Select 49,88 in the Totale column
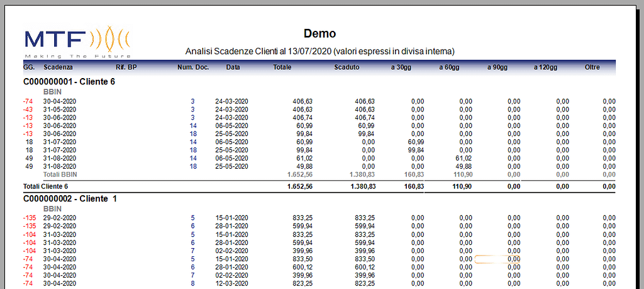This screenshot has width=644, height=289. tap(304, 166)
